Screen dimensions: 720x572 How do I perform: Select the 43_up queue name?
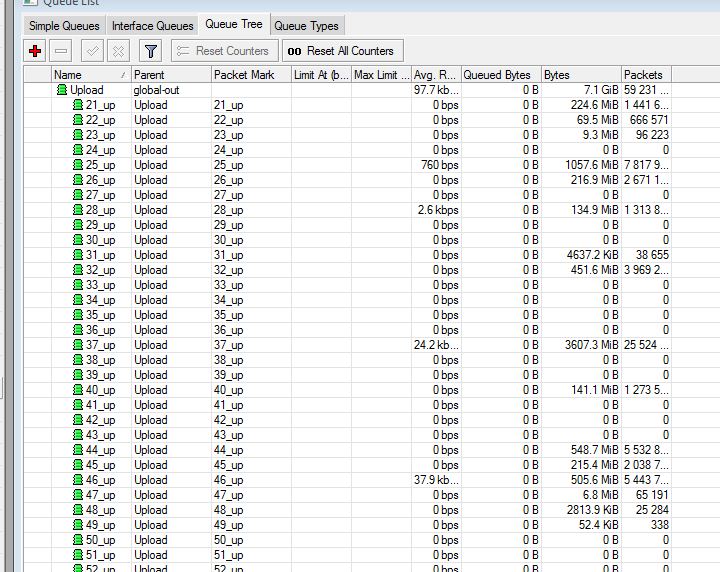click(x=100, y=435)
